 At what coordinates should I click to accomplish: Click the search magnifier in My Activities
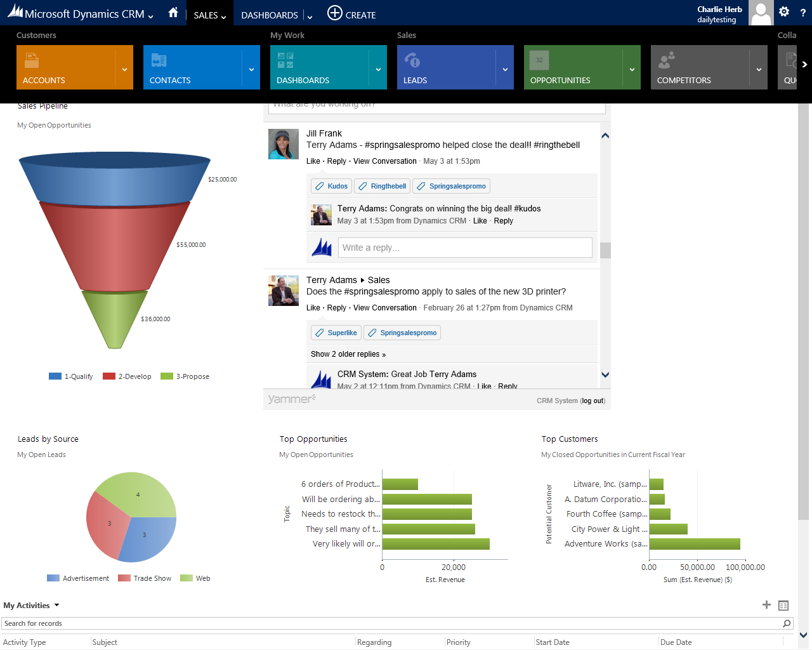pos(787,623)
